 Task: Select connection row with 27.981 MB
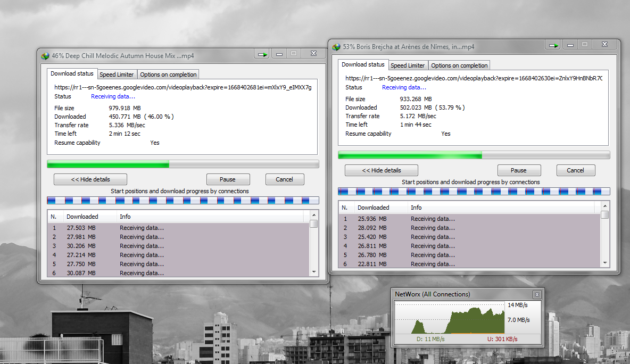pos(178,237)
